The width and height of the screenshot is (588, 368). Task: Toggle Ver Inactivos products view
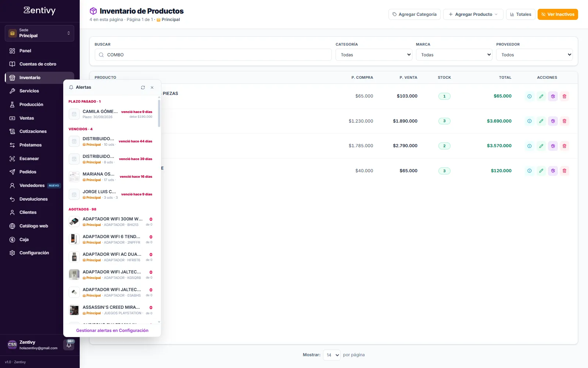(x=557, y=14)
